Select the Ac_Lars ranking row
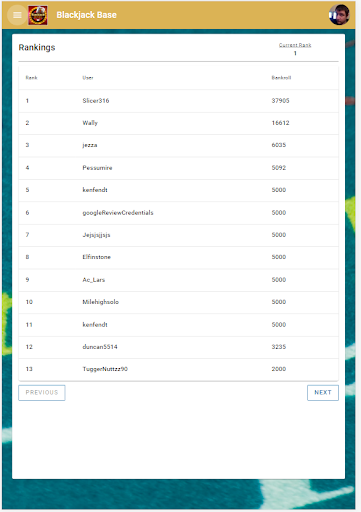Image resolution: width=361 pixels, height=512 pixels. point(178,280)
